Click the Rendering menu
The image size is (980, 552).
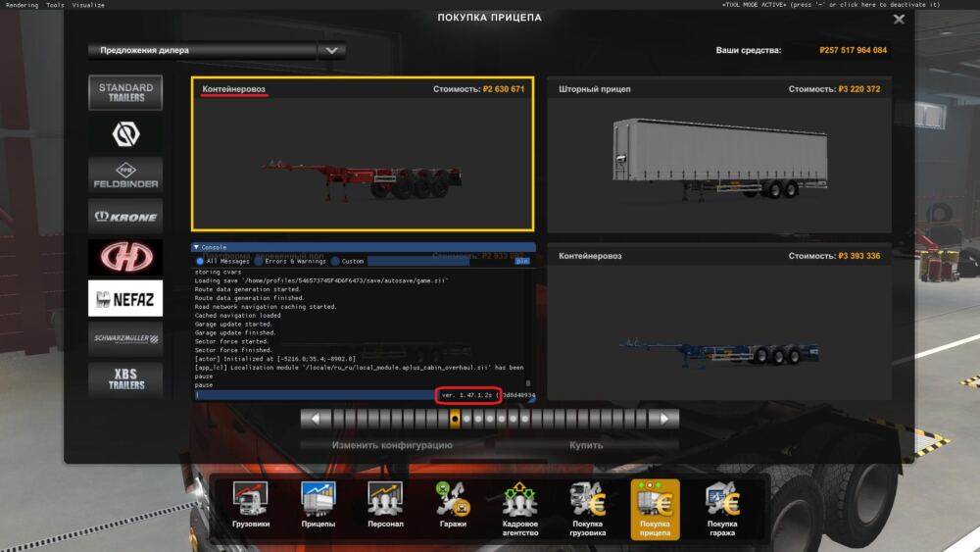pyautogui.click(x=20, y=5)
